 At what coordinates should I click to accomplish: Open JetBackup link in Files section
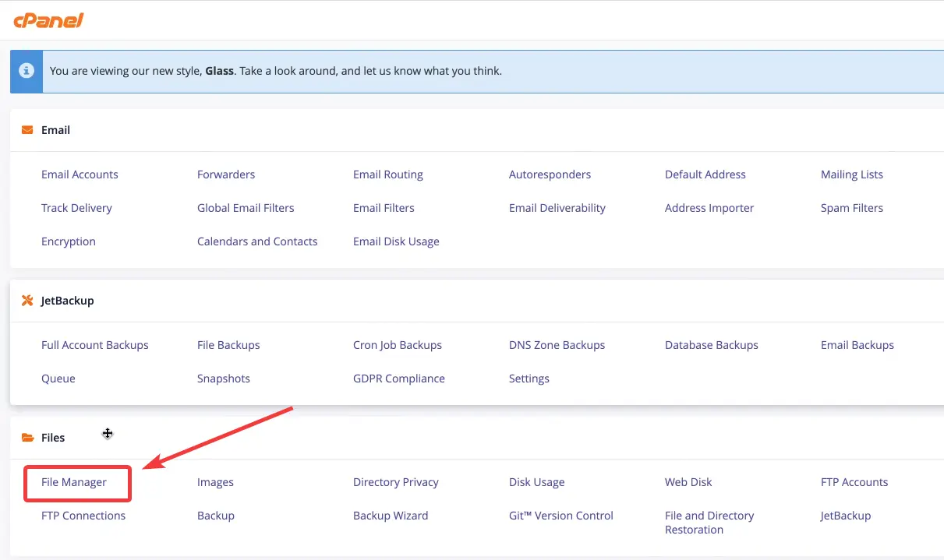pyautogui.click(x=846, y=516)
